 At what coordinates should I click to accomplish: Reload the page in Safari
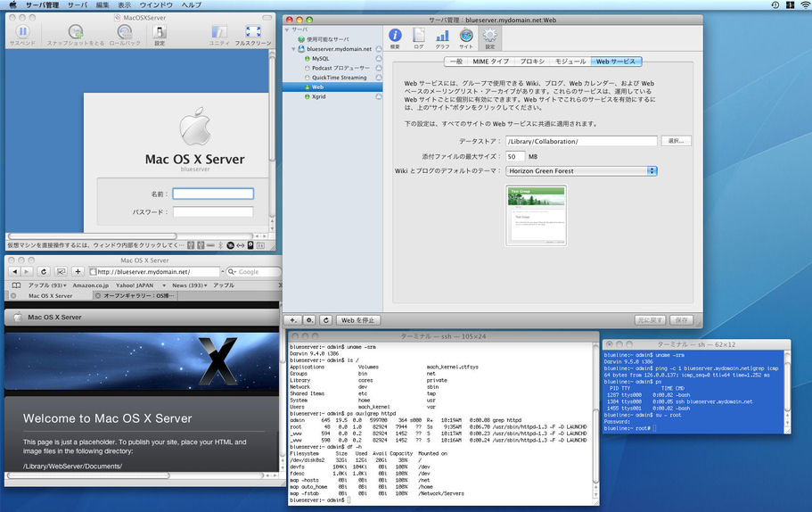click(44, 271)
